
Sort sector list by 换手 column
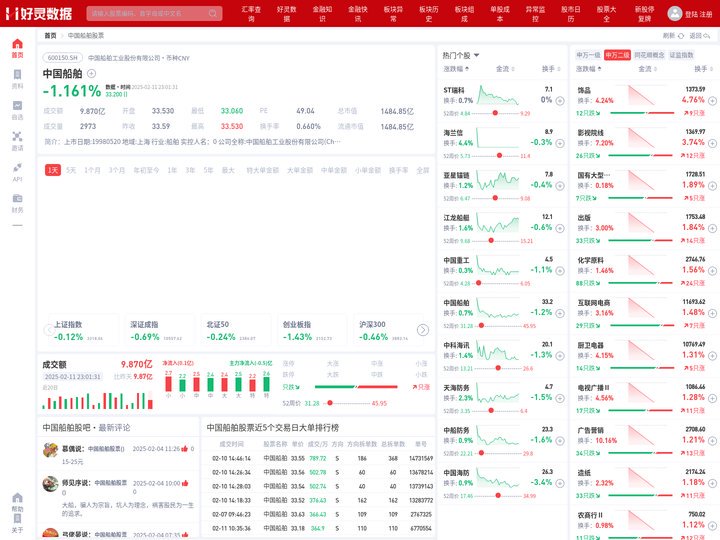coord(703,69)
